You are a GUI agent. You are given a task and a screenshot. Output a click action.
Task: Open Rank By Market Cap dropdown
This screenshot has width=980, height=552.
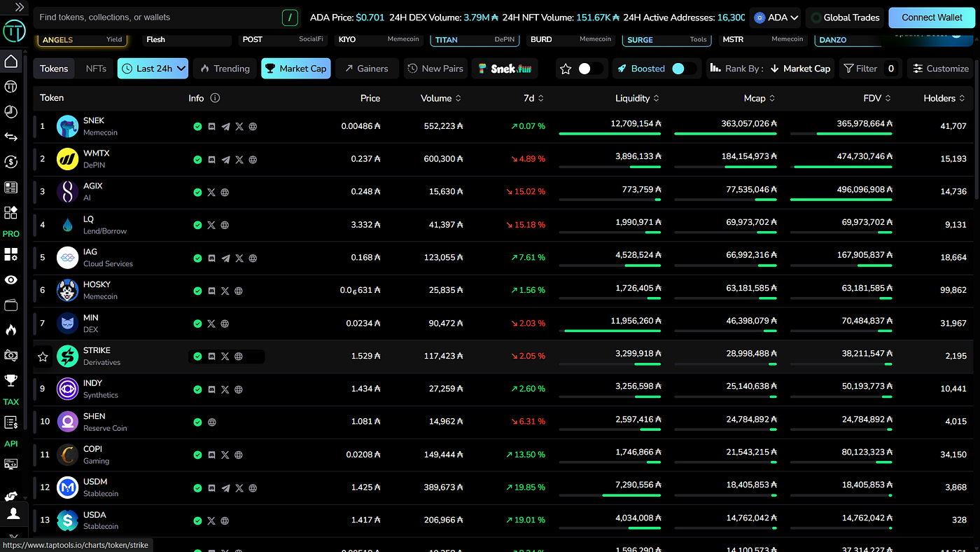[x=799, y=69]
